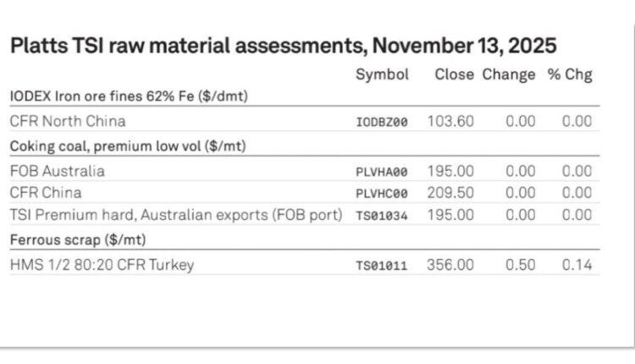This screenshot has width=635, height=364.
Task: Select the HMS 1/2 80:20 CFR Turkey label
Action: pos(102,265)
